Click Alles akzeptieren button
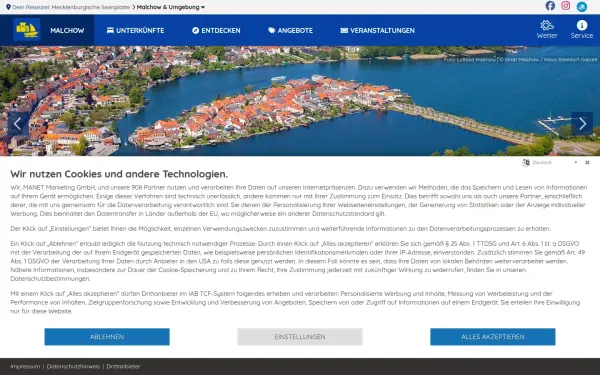The image size is (600, 375). (492, 337)
